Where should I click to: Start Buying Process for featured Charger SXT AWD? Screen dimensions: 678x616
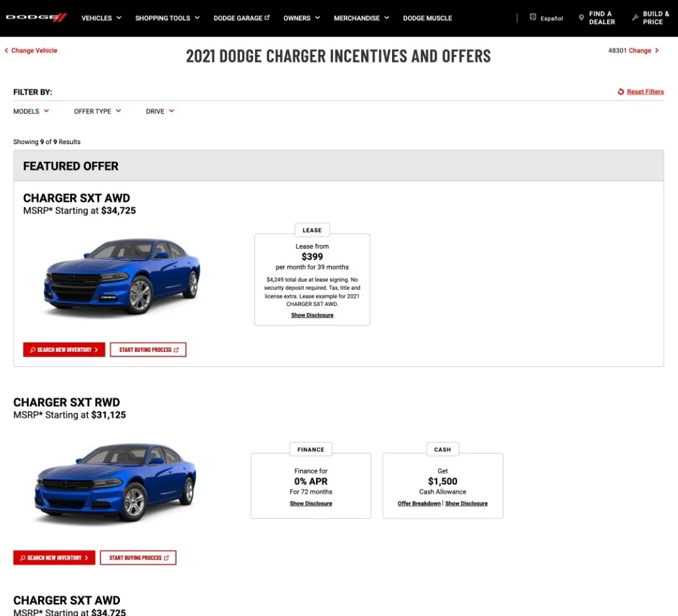click(x=148, y=350)
